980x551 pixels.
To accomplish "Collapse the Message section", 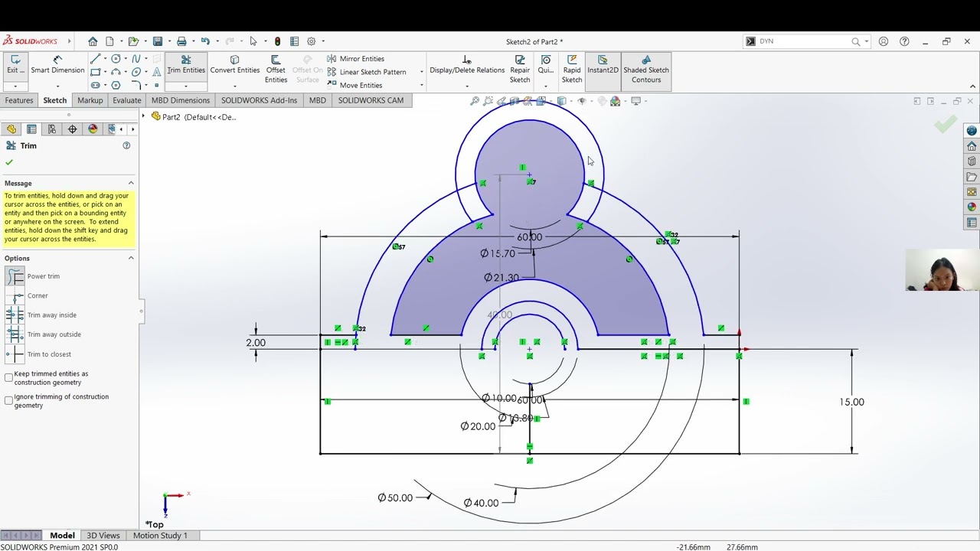I will click(x=131, y=183).
